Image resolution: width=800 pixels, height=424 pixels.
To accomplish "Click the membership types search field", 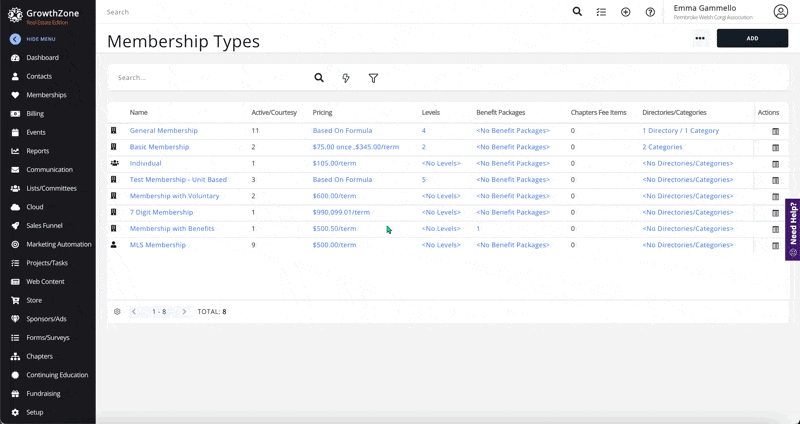I will (x=210, y=78).
